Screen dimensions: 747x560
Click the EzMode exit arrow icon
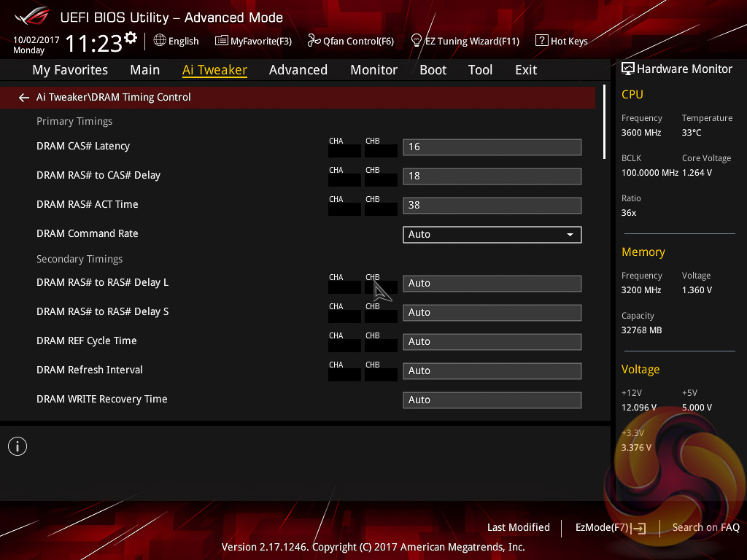(640, 528)
